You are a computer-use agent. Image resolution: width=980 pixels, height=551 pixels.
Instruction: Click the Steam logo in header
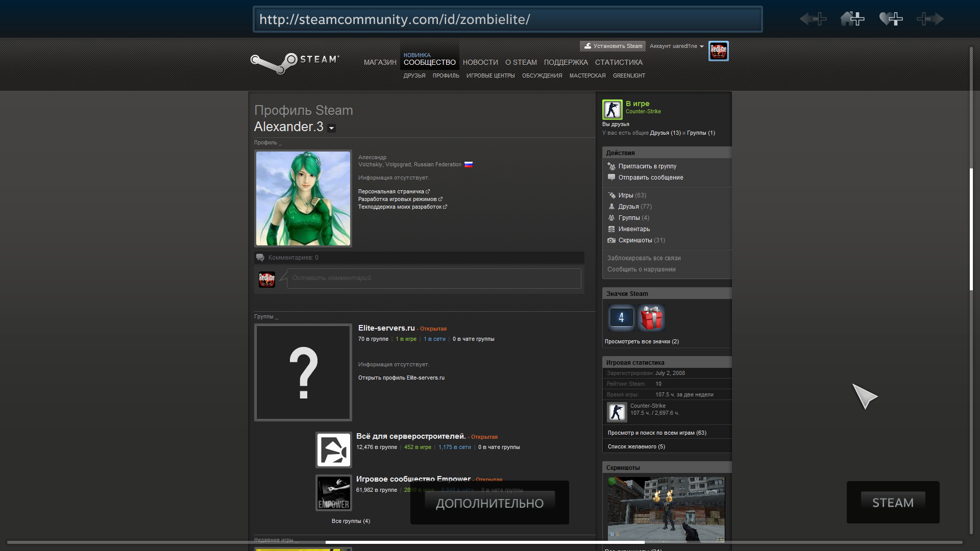[x=295, y=63]
